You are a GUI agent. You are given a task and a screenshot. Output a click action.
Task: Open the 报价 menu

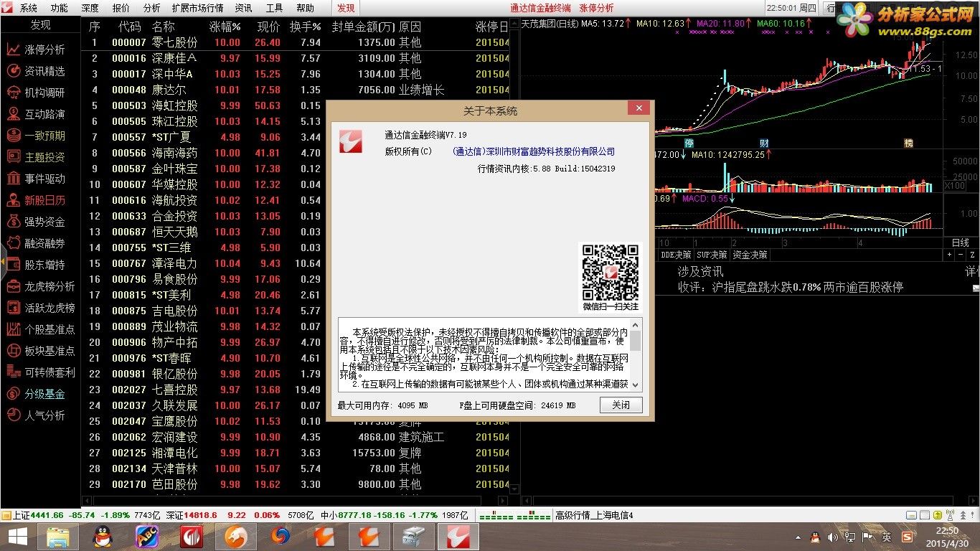click(x=121, y=8)
